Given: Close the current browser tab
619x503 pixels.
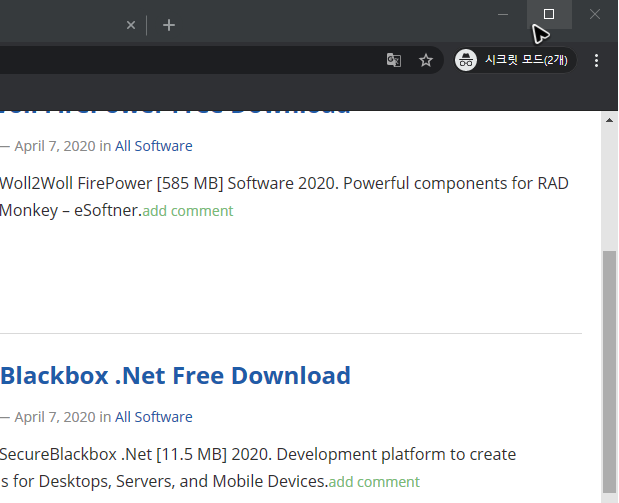Looking at the screenshot, I should pyautogui.click(x=131, y=26).
